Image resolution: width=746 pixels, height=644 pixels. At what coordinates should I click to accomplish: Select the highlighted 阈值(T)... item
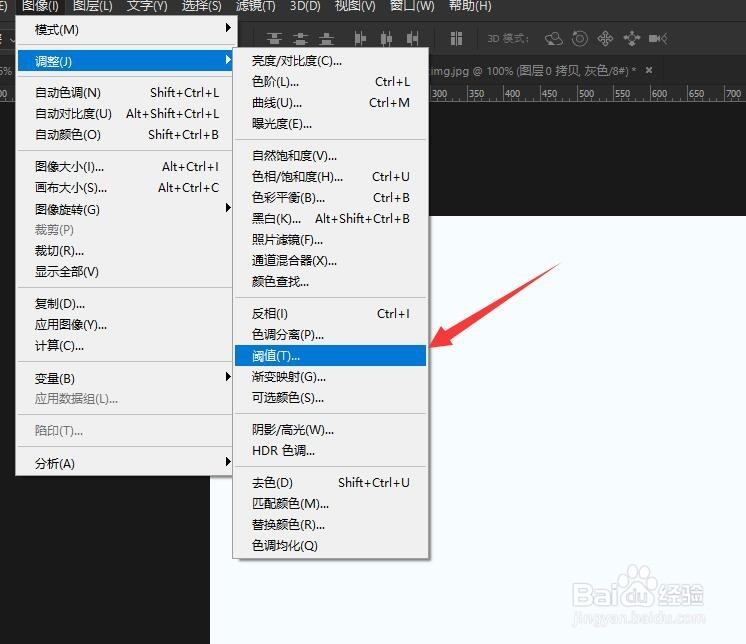tap(331, 355)
